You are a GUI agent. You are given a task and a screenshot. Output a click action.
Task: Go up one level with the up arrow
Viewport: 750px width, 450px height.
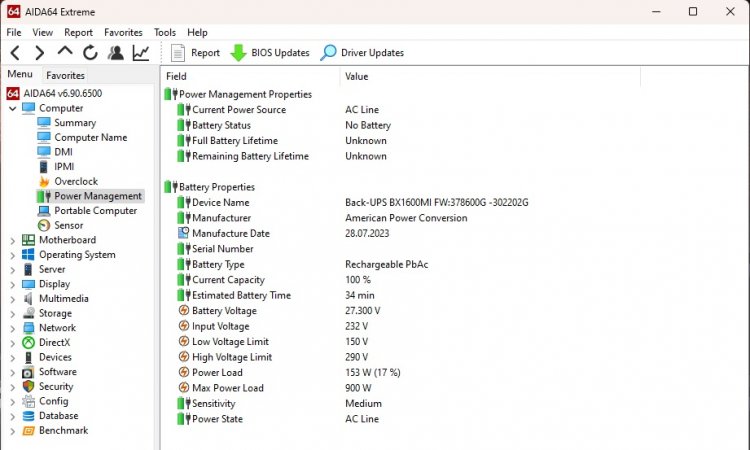coord(65,51)
